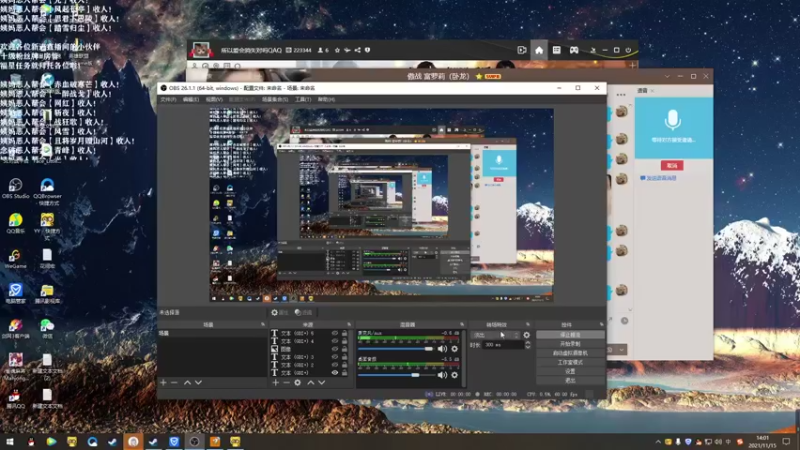Adjust the 桌面音频 volume slider

396,375
